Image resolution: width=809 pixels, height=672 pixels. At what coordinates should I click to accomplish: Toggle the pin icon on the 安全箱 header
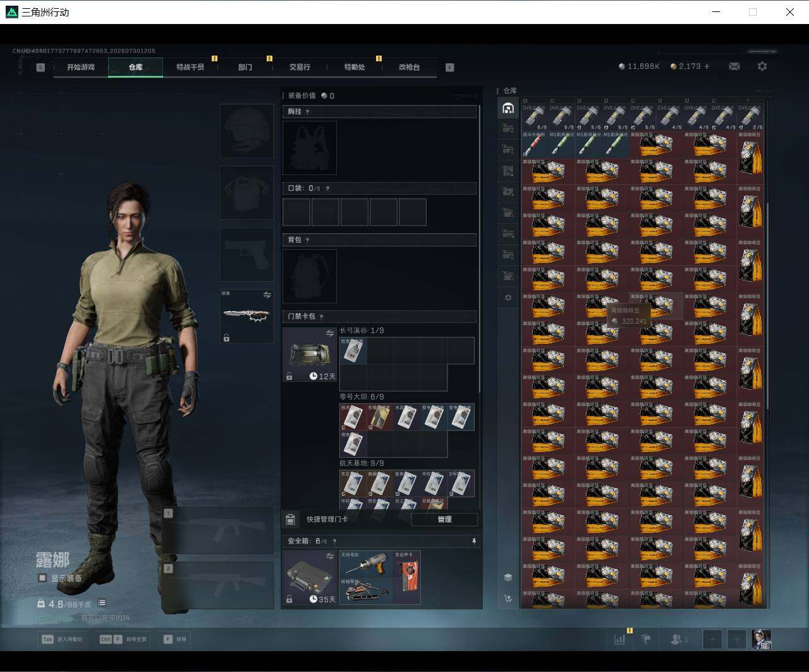point(474,542)
